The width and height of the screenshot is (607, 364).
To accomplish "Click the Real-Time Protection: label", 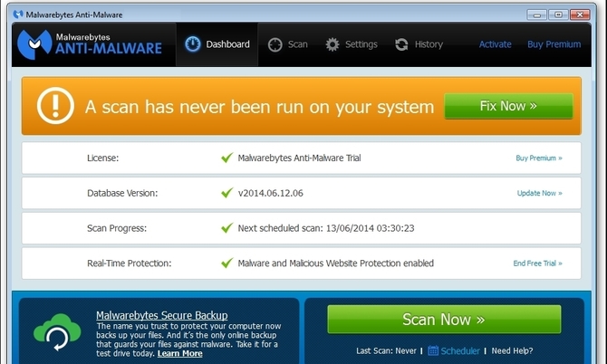I will [x=129, y=263].
